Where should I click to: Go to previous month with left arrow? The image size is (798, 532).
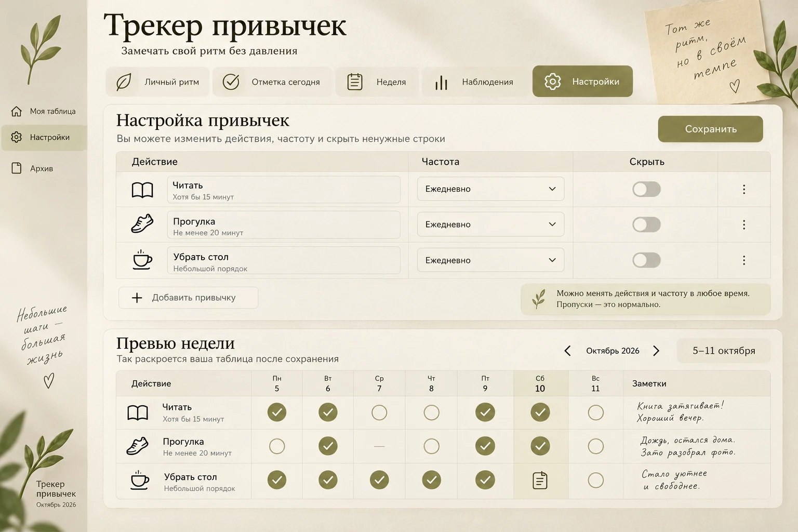click(568, 351)
